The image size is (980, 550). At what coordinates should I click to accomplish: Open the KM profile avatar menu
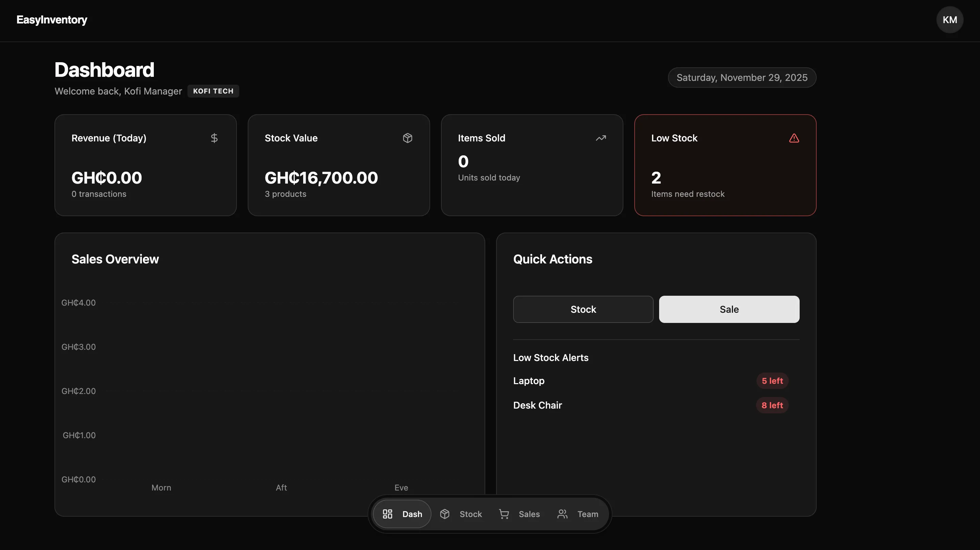[950, 19]
